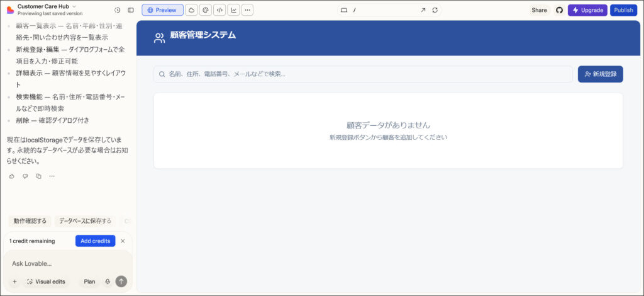Click the device size laptop icon

pyautogui.click(x=344, y=10)
